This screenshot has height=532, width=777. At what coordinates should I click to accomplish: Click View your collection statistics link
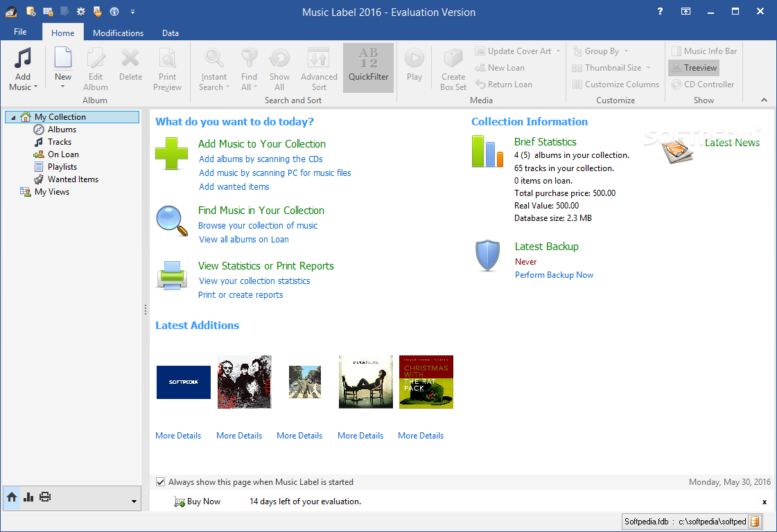coord(254,281)
